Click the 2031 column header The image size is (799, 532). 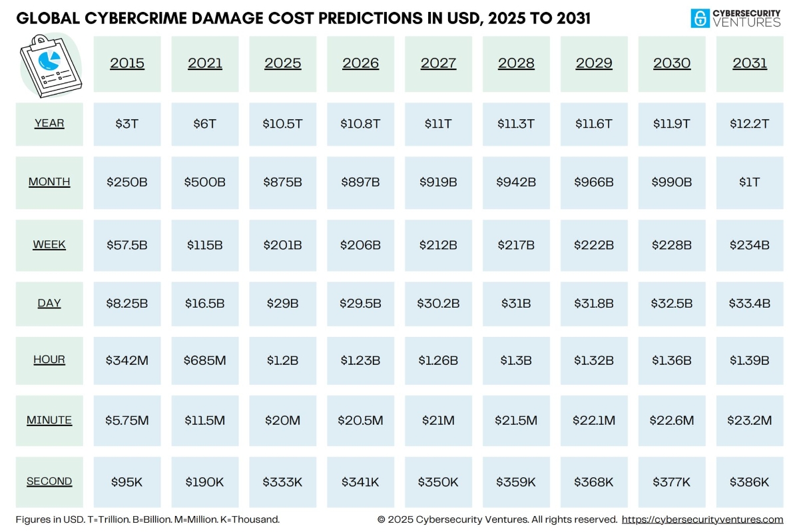(x=750, y=64)
